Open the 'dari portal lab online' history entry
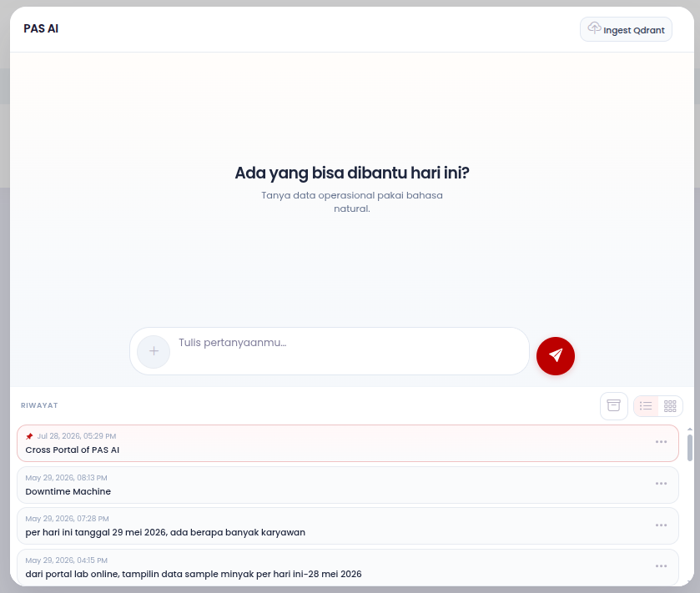 point(348,567)
